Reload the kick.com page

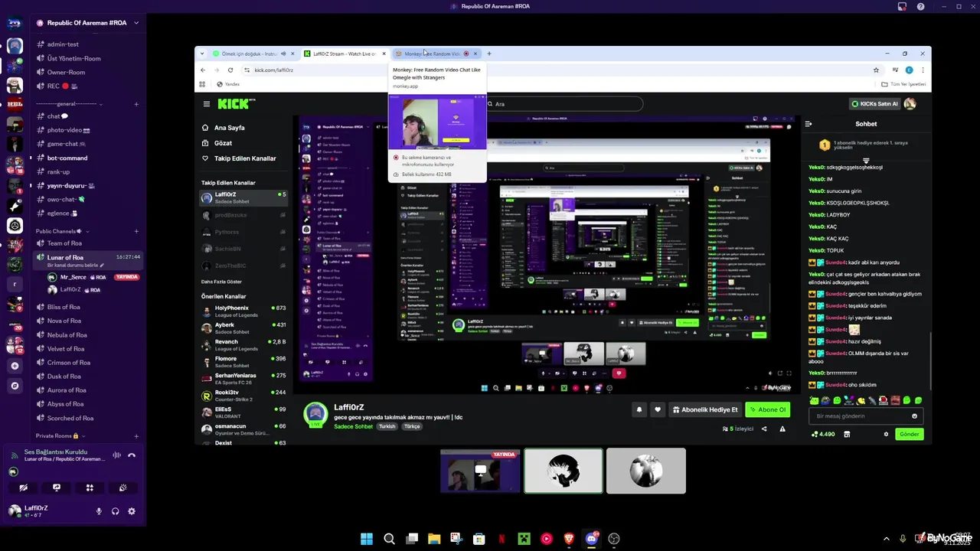point(230,70)
